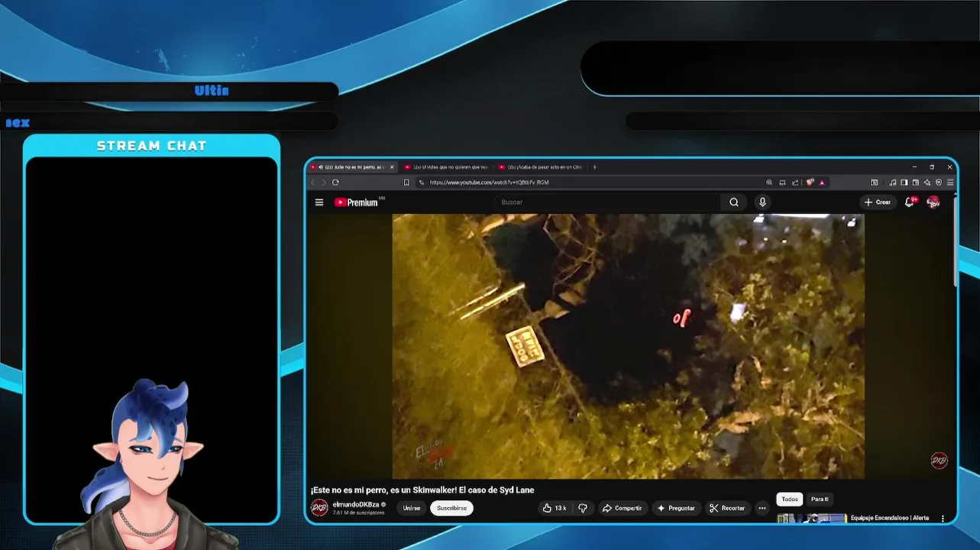Click the recommended video thumbnail Equipaje Escandaloso
The image size is (980, 550).
(812, 519)
